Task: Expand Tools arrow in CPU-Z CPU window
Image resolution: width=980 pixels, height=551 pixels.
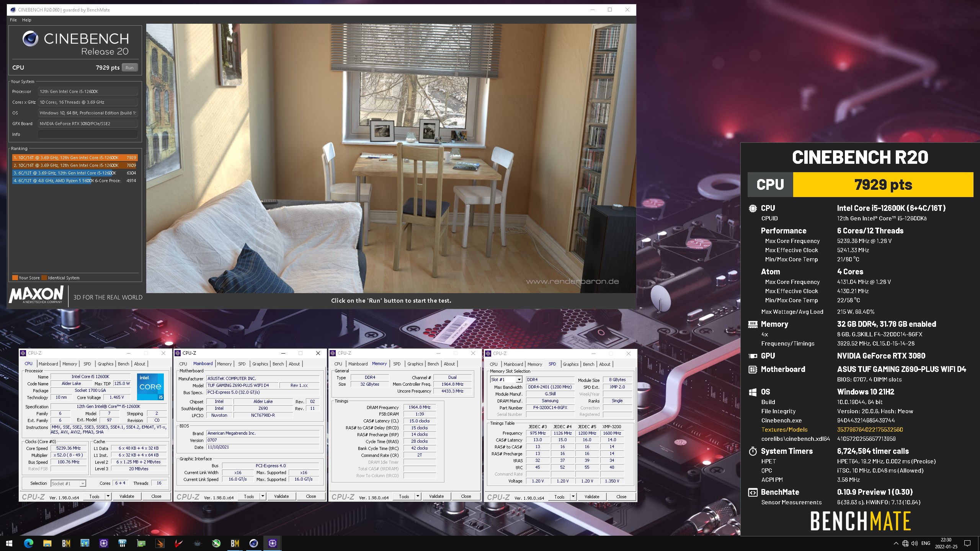Action: click(108, 496)
